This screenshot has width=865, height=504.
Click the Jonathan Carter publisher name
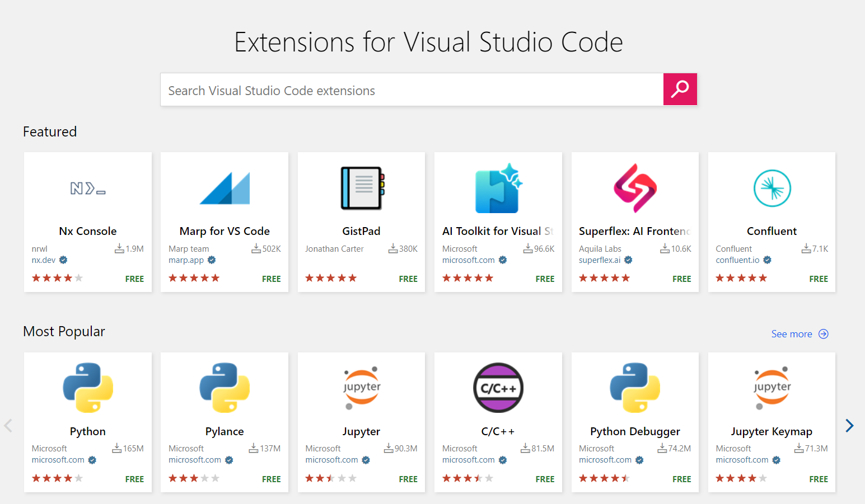[x=334, y=249]
